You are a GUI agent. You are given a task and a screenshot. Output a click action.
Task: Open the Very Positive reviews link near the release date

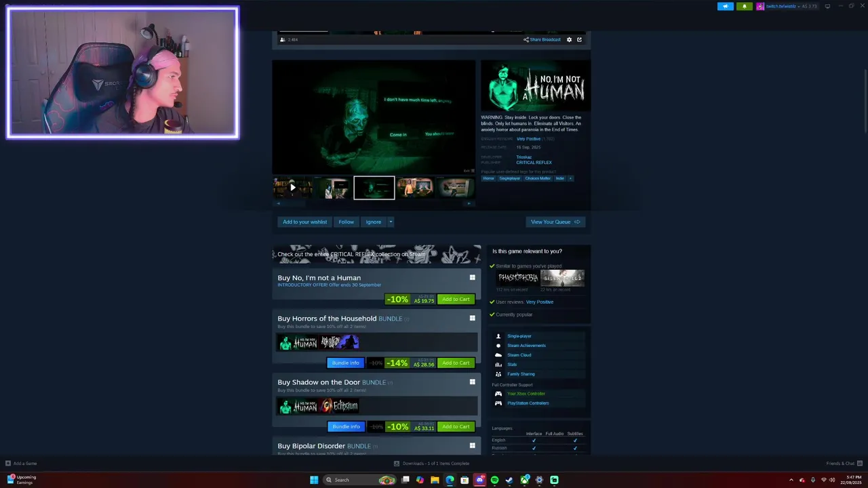[528, 139]
